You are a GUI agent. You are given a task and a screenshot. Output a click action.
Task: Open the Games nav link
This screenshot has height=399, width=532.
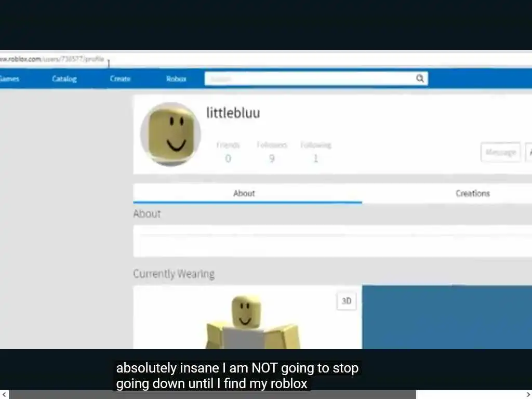[9, 79]
